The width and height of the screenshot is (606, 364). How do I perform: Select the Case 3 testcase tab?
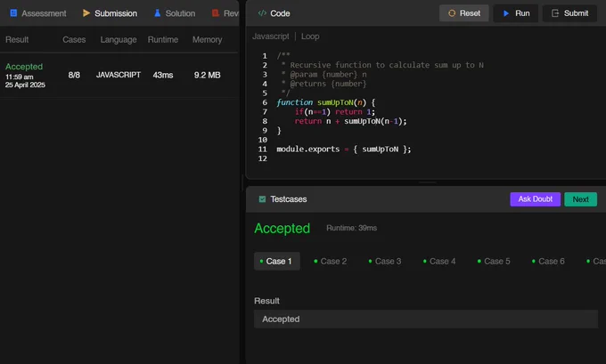coord(385,262)
